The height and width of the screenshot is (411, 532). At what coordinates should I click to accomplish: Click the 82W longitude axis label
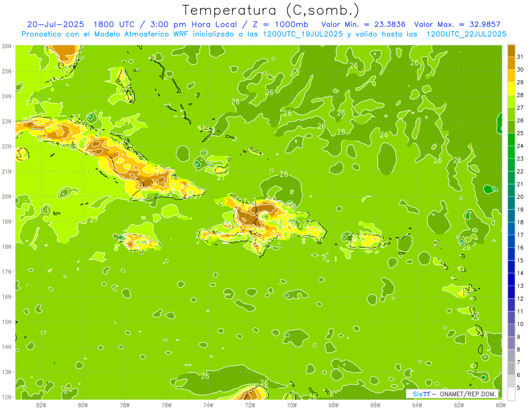tap(41, 404)
